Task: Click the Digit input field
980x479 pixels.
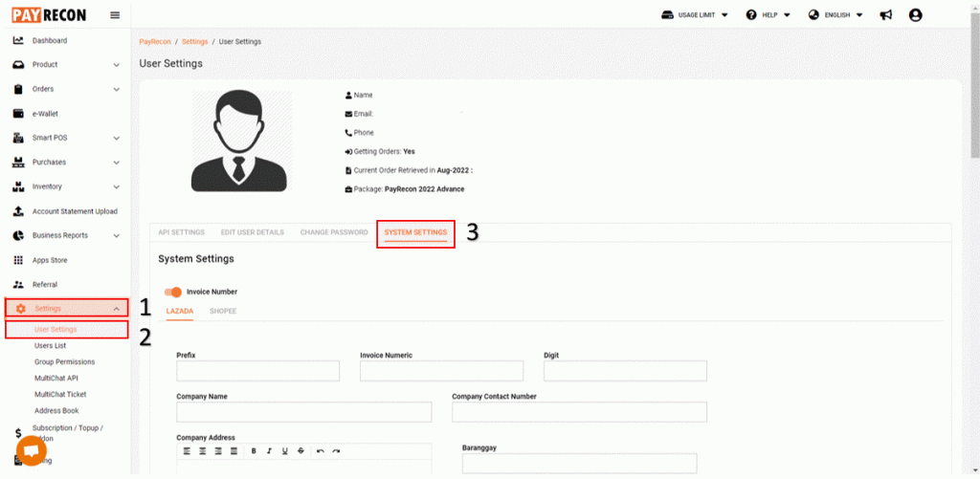Action: coord(626,371)
